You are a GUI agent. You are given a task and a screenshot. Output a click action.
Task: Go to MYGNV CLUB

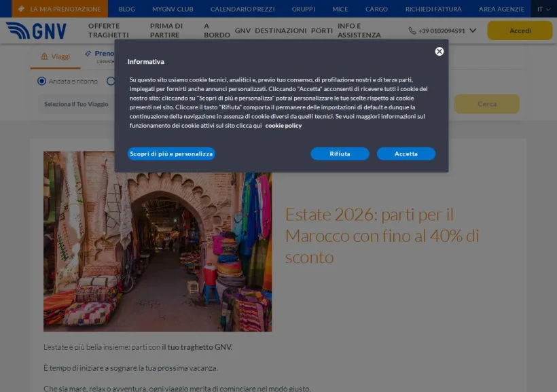pos(173,9)
